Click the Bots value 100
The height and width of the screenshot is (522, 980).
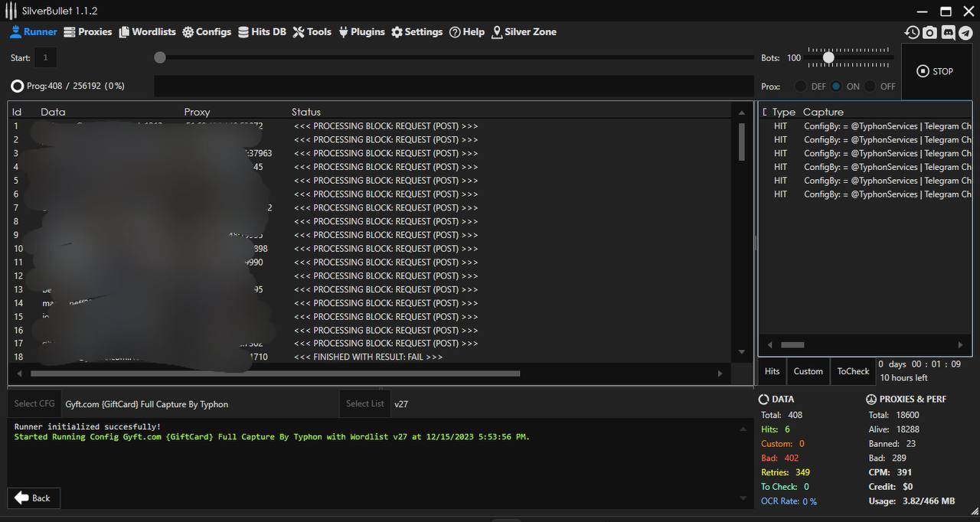pyautogui.click(x=793, y=58)
